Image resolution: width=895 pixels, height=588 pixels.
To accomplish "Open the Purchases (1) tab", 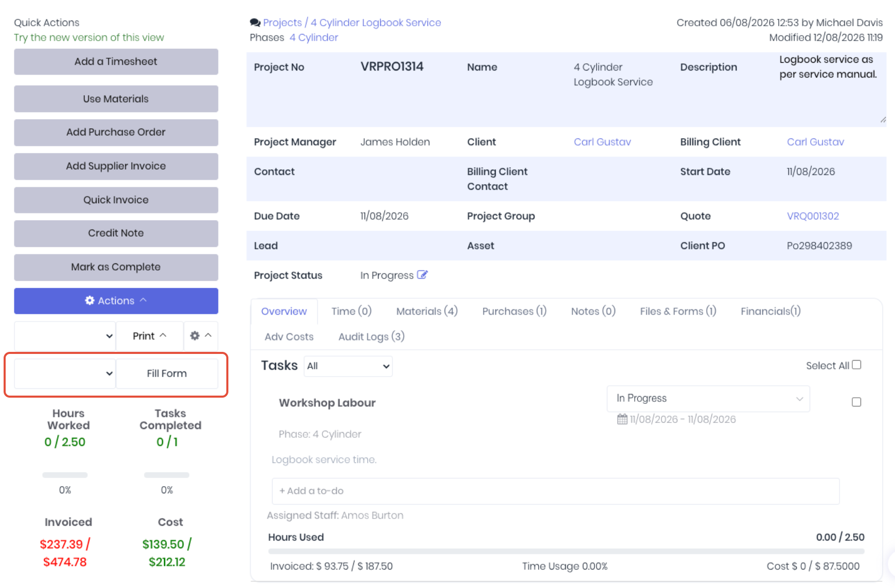I will pyautogui.click(x=514, y=311).
